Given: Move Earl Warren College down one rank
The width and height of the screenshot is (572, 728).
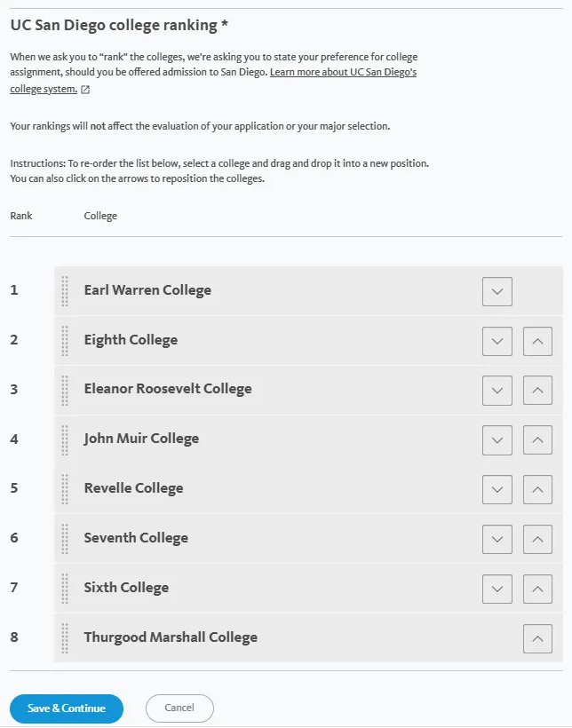Looking at the screenshot, I should coord(497,291).
